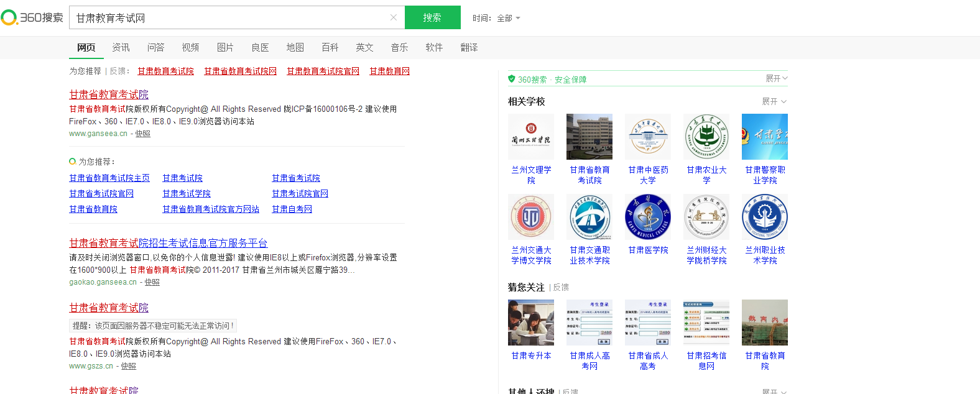Click the 甘肃专升本 text link
This screenshot has width=980, height=394.
tap(531, 355)
